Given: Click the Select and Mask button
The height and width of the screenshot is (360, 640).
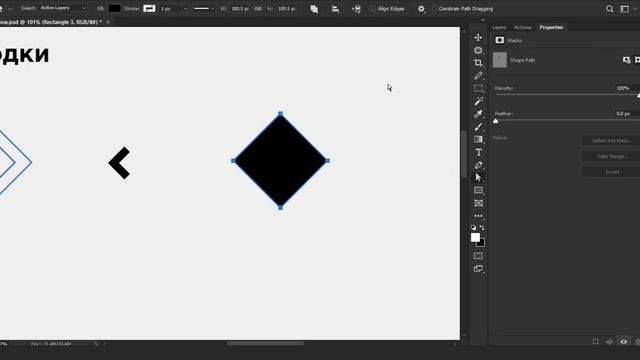Looking at the screenshot, I should tap(611, 141).
